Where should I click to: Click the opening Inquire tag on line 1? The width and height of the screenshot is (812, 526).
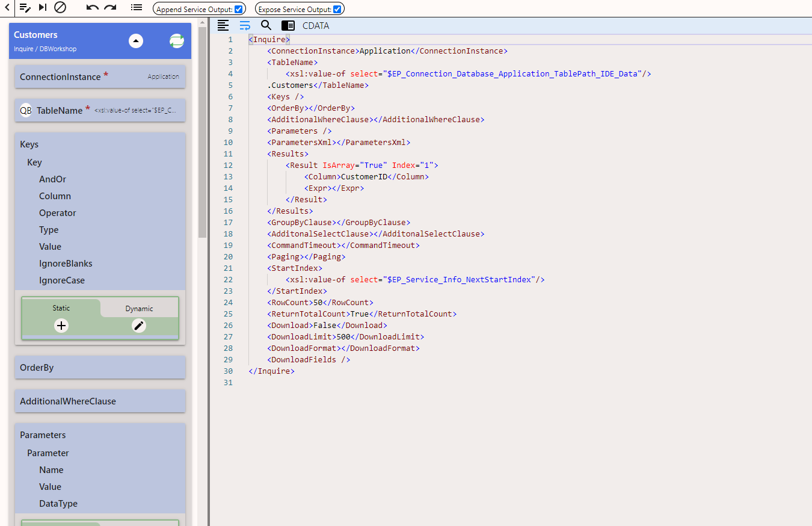pyautogui.click(x=269, y=40)
